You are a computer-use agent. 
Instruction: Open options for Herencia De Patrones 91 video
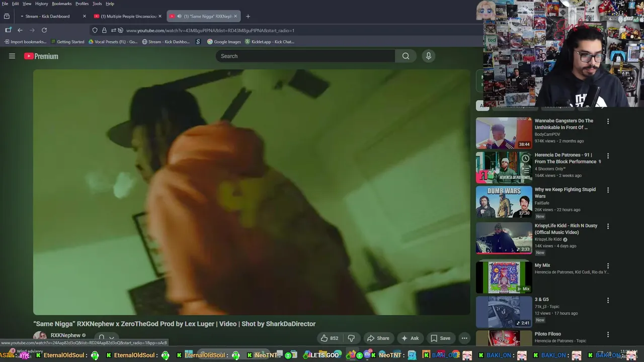tap(608, 156)
